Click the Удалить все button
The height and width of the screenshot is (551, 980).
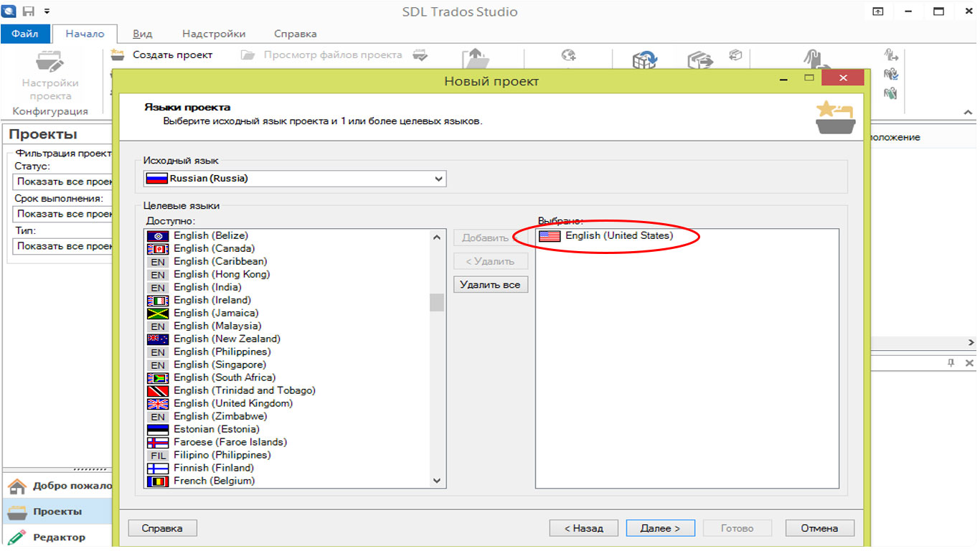point(491,285)
